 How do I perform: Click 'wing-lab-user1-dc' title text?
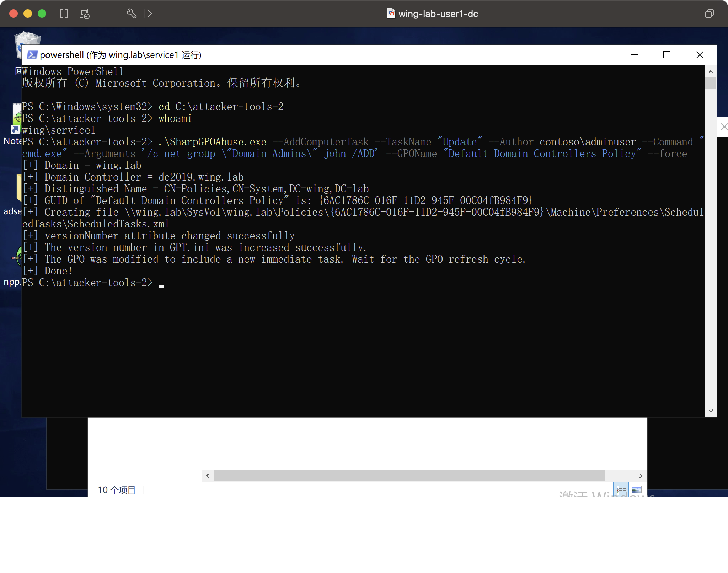pyautogui.click(x=438, y=14)
